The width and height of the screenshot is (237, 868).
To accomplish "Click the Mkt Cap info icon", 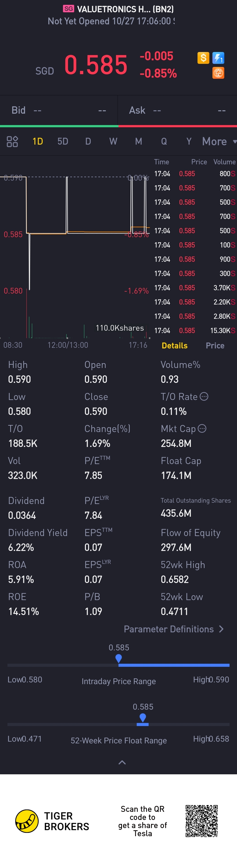I will pyautogui.click(x=202, y=429).
